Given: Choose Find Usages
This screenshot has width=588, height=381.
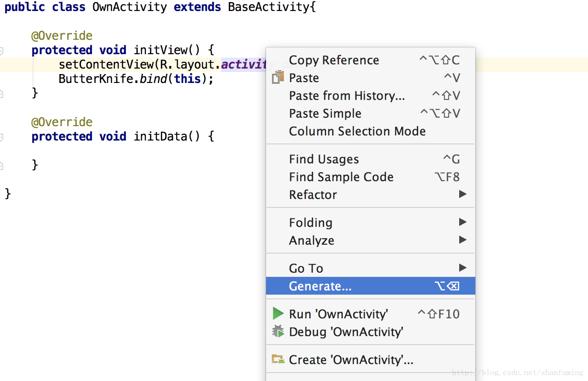Looking at the screenshot, I should point(371,159).
